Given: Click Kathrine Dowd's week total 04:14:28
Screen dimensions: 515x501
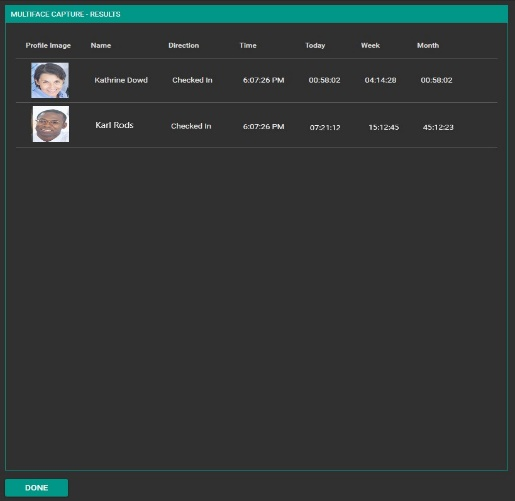Looking at the screenshot, I should (380, 80).
